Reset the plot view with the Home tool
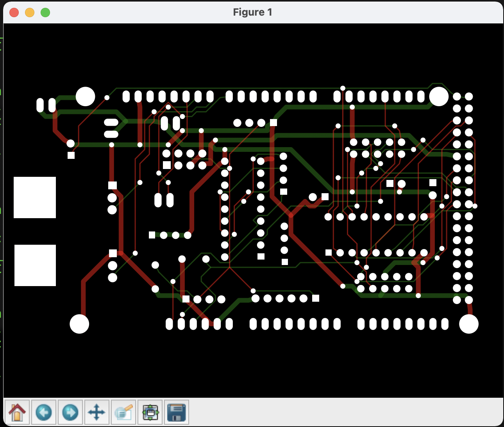The image size is (504, 427). (x=17, y=412)
